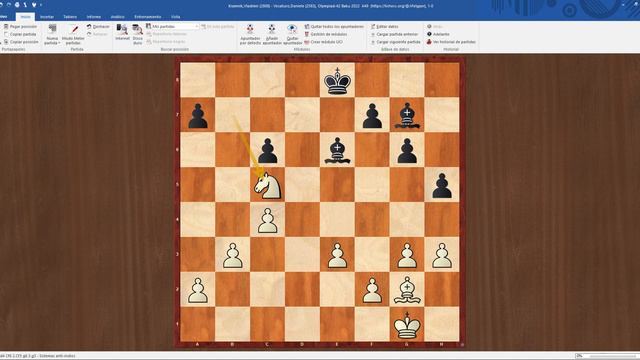
Task: Click the black pawn on c6
Action: point(267,150)
